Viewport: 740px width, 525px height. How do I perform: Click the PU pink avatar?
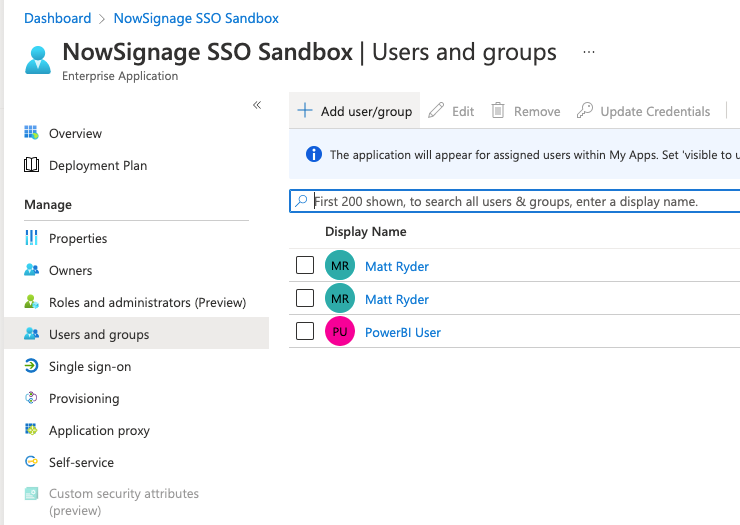pyautogui.click(x=340, y=332)
